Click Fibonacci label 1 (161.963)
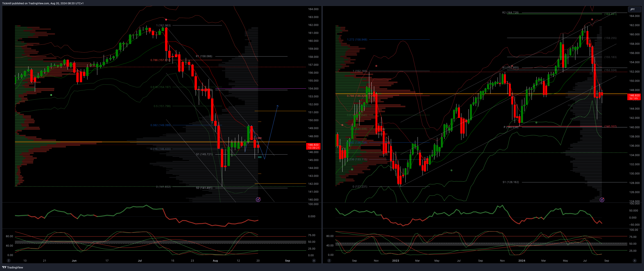The height and width of the screenshot is (271, 644). (x=164, y=25)
